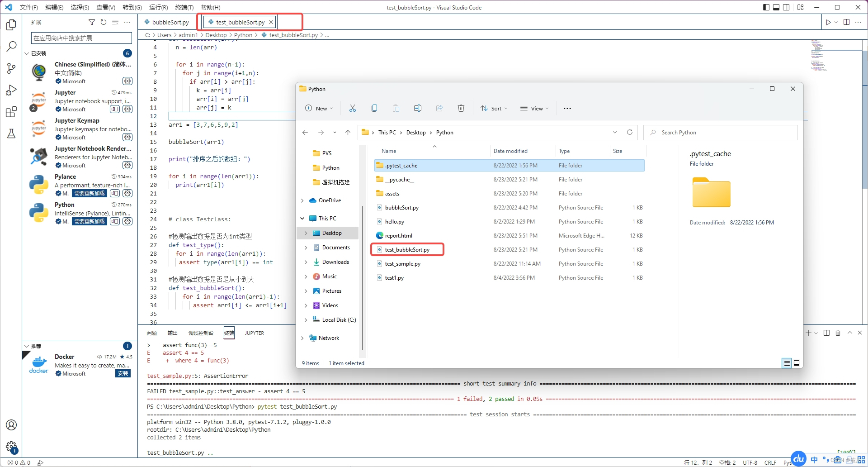The height and width of the screenshot is (467, 868).
Task: Split the terminal panel
Action: click(826, 333)
